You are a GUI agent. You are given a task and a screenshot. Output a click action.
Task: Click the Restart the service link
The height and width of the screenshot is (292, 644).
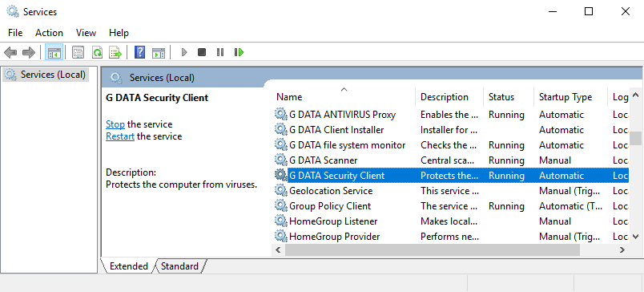coord(120,136)
